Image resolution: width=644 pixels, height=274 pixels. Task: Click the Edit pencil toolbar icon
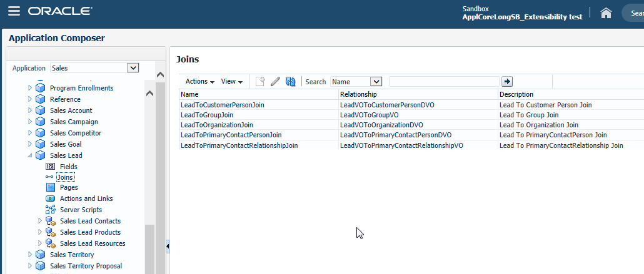coord(275,82)
